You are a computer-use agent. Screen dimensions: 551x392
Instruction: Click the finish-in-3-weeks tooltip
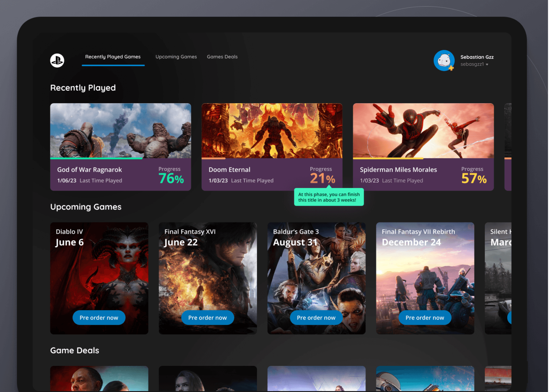(x=329, y=197)
